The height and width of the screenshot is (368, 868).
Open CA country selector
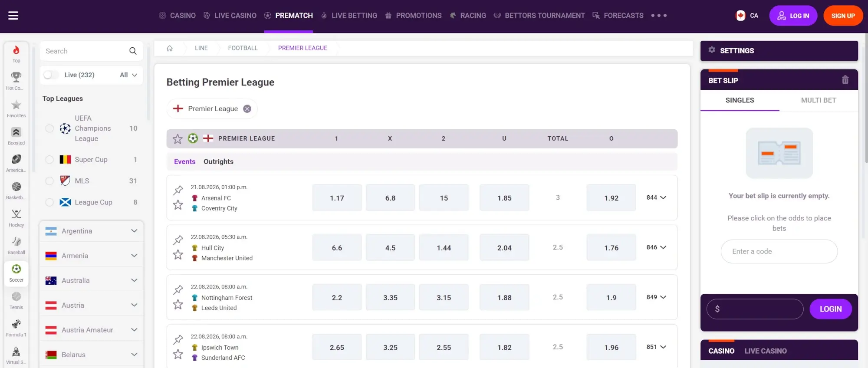[747, 16]
